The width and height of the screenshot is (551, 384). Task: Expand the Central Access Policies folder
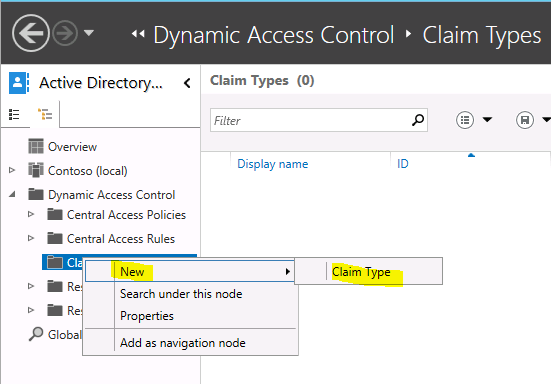pos(31,214)
